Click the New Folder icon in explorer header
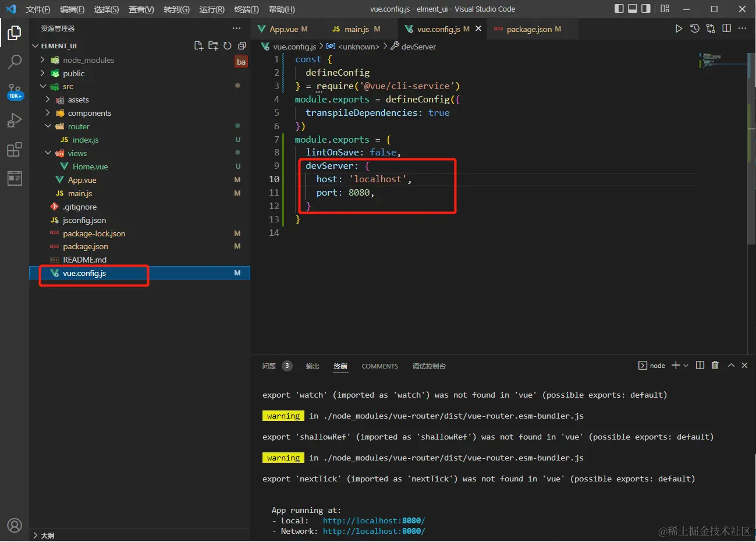Viewport: 756px width, 542px height. [213, 46]
